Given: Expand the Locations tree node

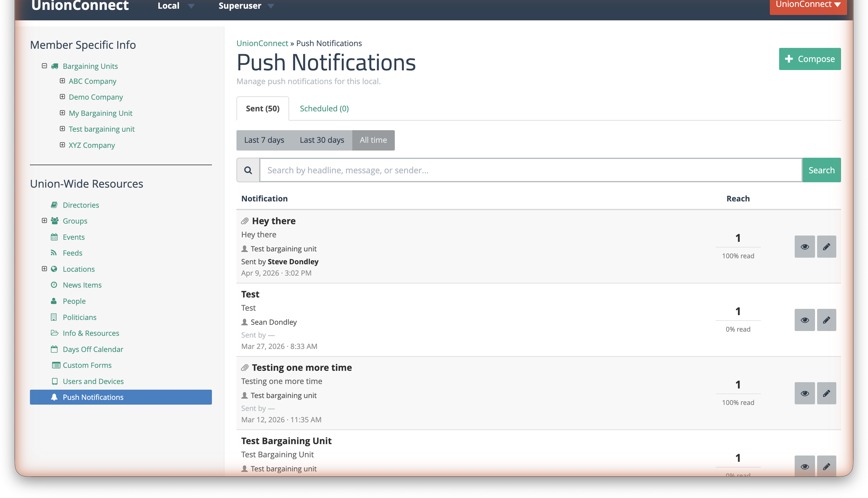Looking at the screenshot, I should (x=45, y=269).
